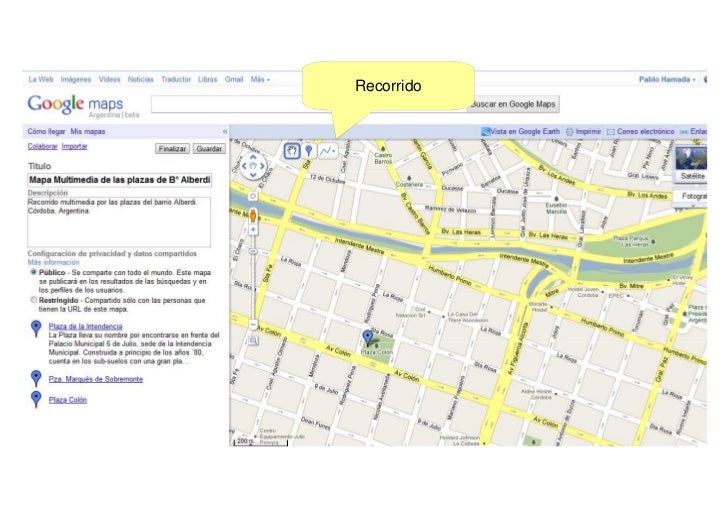Screen dimensions: 728x515
Task: Open Gmail in the top bar
Action: pos(234,79)
